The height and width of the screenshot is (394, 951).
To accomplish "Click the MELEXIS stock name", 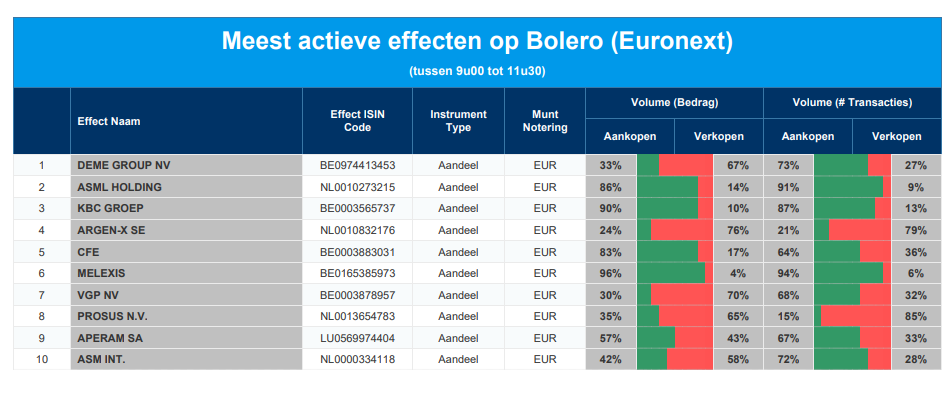I will tap(101, 273).
